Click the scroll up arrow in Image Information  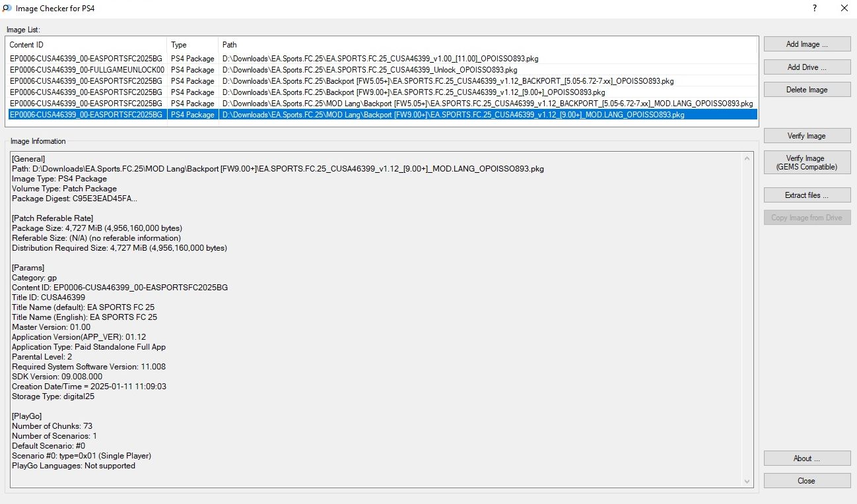coord(747,158)
